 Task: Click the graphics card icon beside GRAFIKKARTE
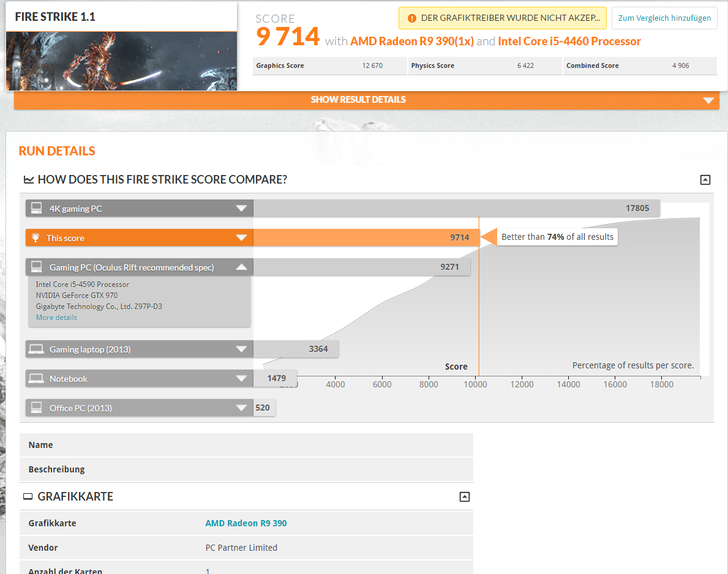click(28, 496)
